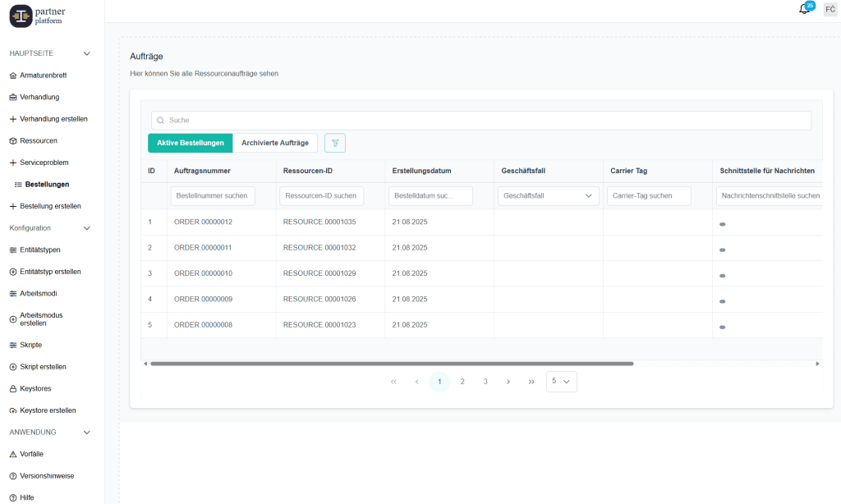Image resolution: width=841 pixels, height=504 pixels.
Task: Click the Vorfälle warning triangle icon
Action: click(13, 454)
